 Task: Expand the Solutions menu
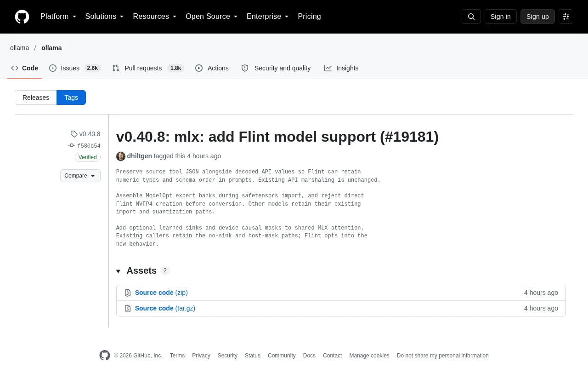click(x=105, y=17)
